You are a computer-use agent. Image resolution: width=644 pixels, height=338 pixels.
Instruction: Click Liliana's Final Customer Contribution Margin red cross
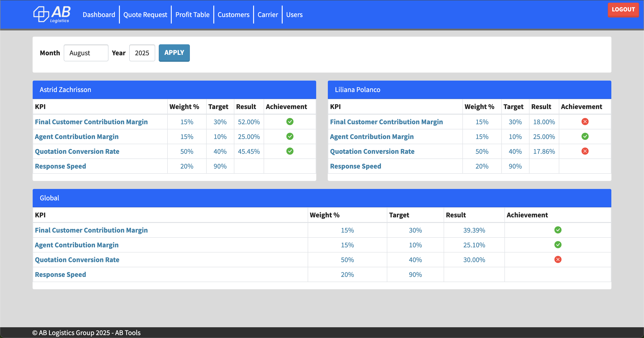coord(585,122)
